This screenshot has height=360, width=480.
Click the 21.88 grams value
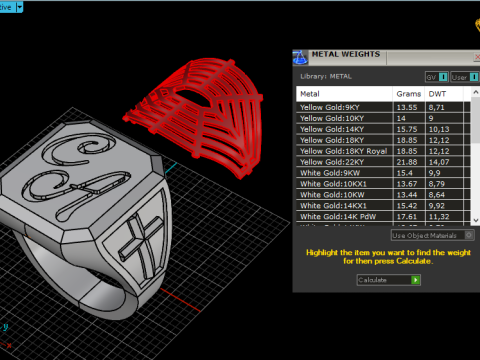pos(407,162)
